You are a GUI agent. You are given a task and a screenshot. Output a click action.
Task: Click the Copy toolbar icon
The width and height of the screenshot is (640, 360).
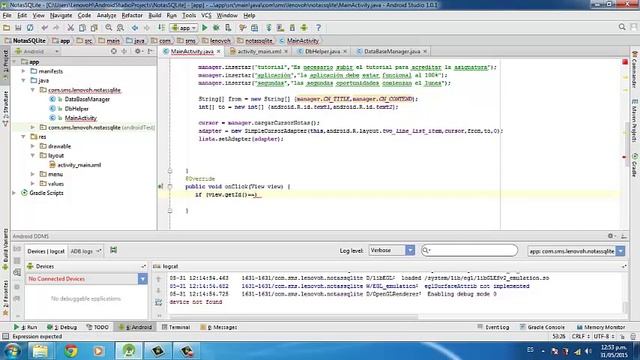(x=82, y=28)
